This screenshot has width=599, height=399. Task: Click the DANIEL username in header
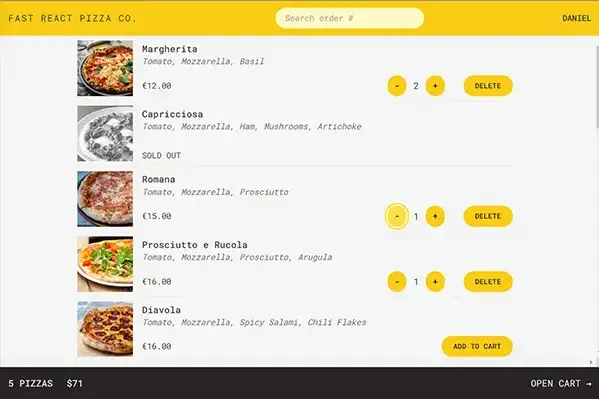pyautogui.click(x=576, y=18)
